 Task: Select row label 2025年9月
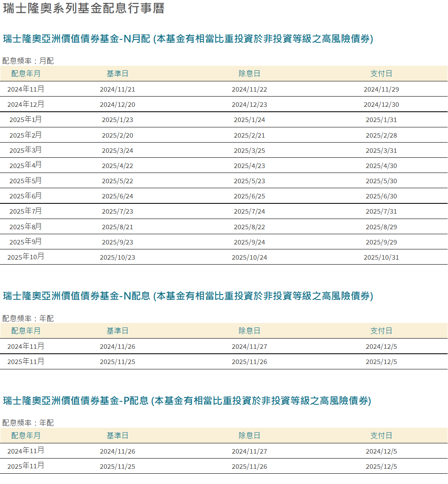click(25, 242)
